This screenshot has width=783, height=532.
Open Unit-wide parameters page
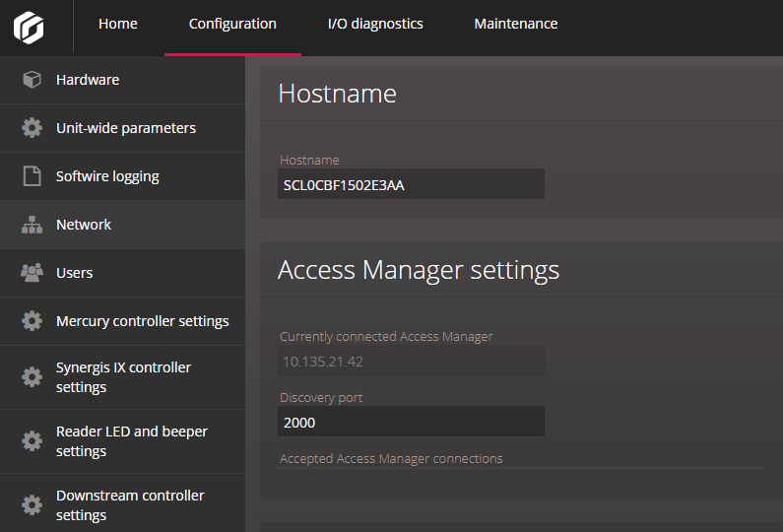122,128
